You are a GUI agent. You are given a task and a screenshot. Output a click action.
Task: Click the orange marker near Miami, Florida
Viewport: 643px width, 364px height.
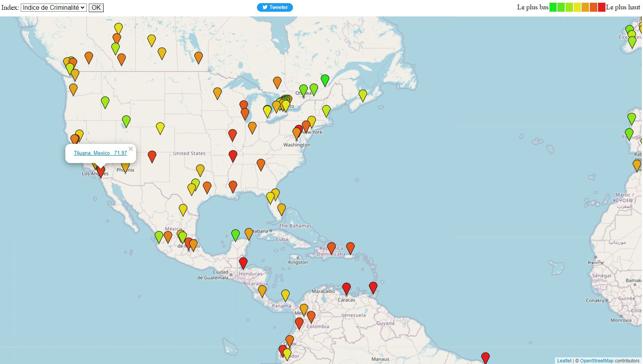pyautogui.click(x=281, y=209)
